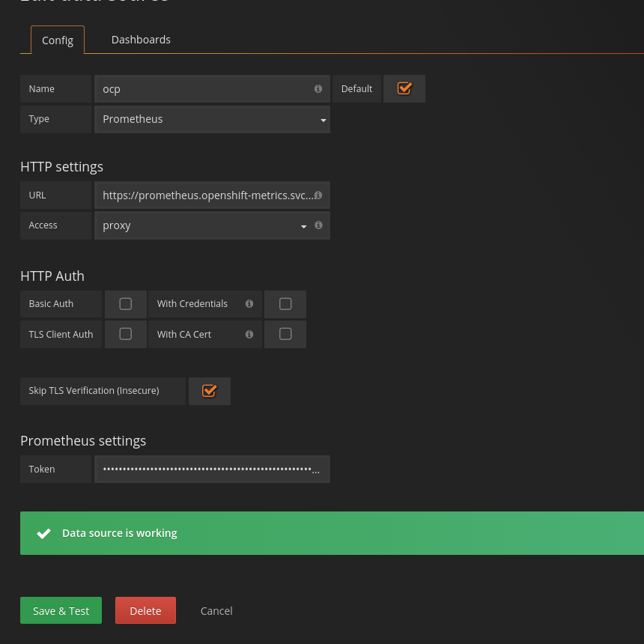Switch to the Dashboards tab
The height and width of the screenshot is (644, 644).
point(141,40)
